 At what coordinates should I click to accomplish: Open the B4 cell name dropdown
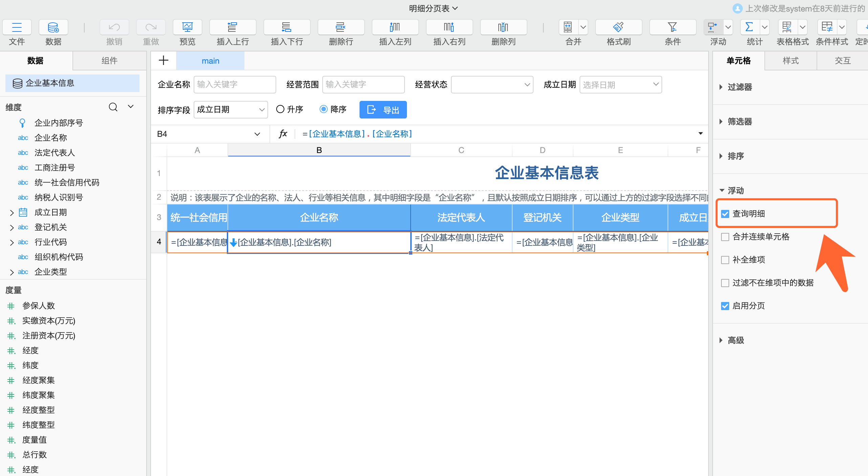click(257, 134)
